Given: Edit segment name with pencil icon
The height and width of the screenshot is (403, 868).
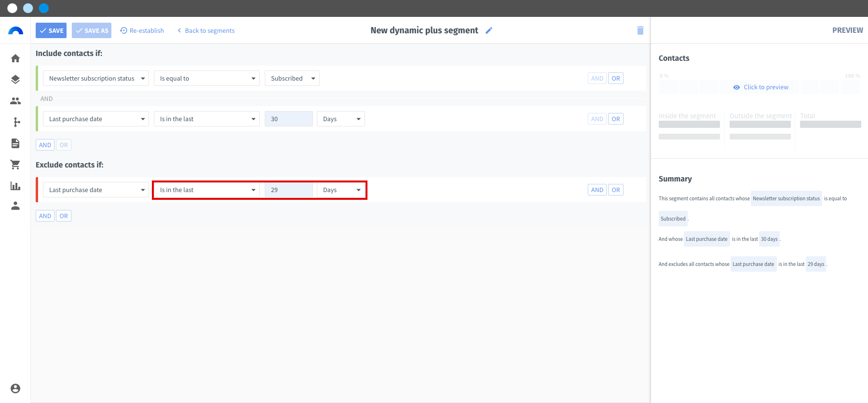Looking at the screenshot, I should (489, 30).
